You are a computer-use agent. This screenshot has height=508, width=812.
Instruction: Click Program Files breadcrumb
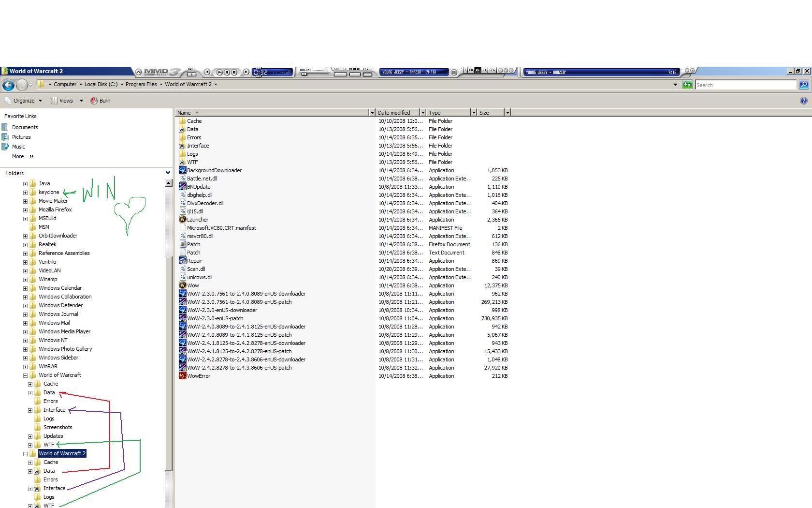point(141,84)
